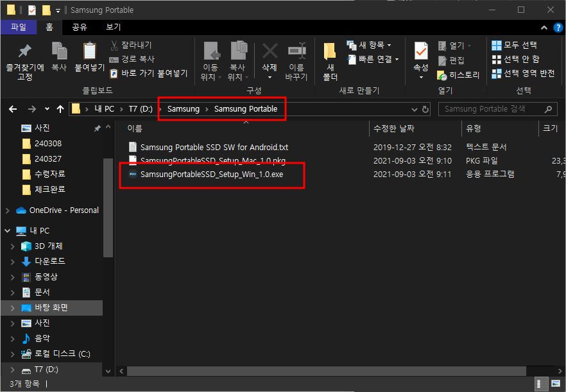Image resolution: width=566 pixels, height=392 pixels.
Task: Go up one folder level
Action: [x=60, y=109]
